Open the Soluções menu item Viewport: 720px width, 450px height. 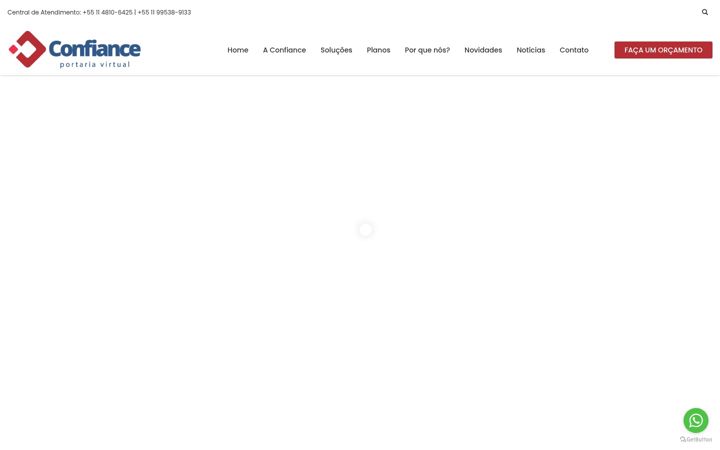tap(336, 50)
